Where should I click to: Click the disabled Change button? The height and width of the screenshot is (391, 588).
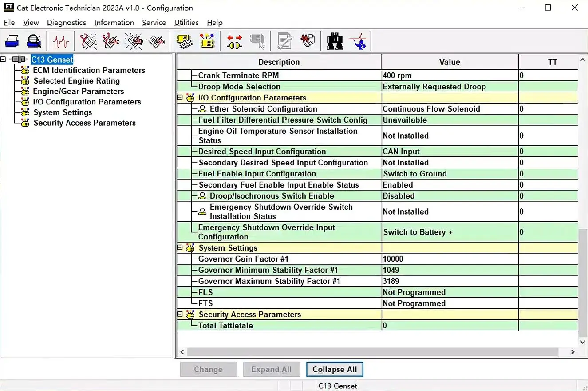pos(208,369)
